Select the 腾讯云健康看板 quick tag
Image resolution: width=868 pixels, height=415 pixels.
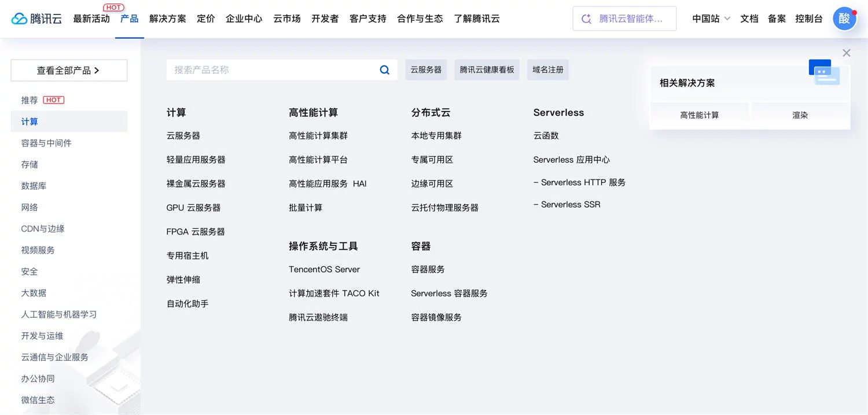[487, 69]
